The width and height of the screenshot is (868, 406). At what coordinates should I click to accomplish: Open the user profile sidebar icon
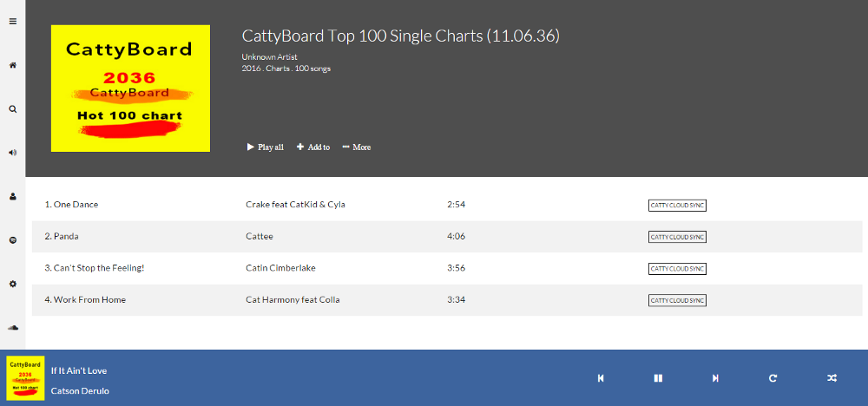(13, 196)
